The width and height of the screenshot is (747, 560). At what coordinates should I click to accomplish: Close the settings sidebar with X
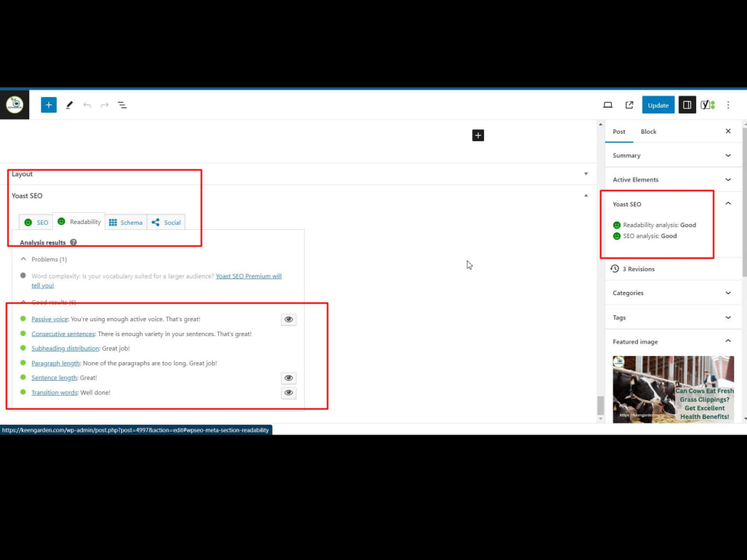[728, 131]
